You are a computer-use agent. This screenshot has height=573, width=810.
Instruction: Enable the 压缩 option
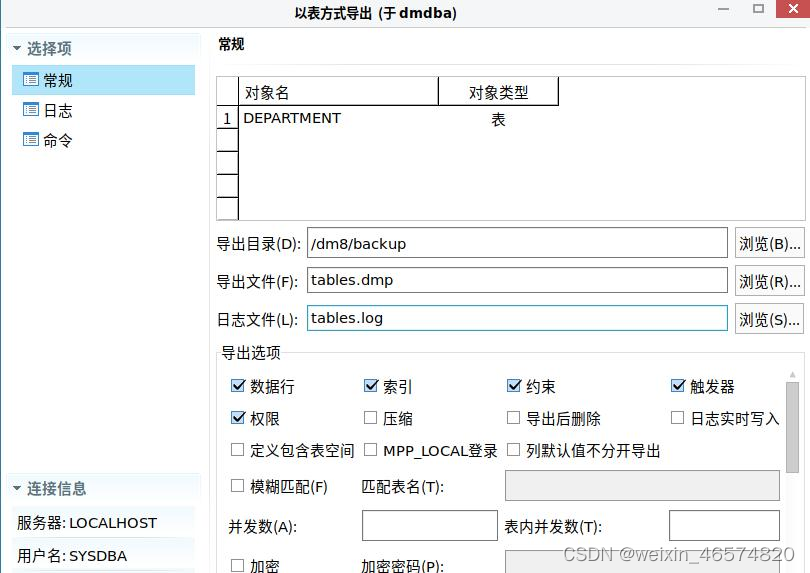point(370,417)
